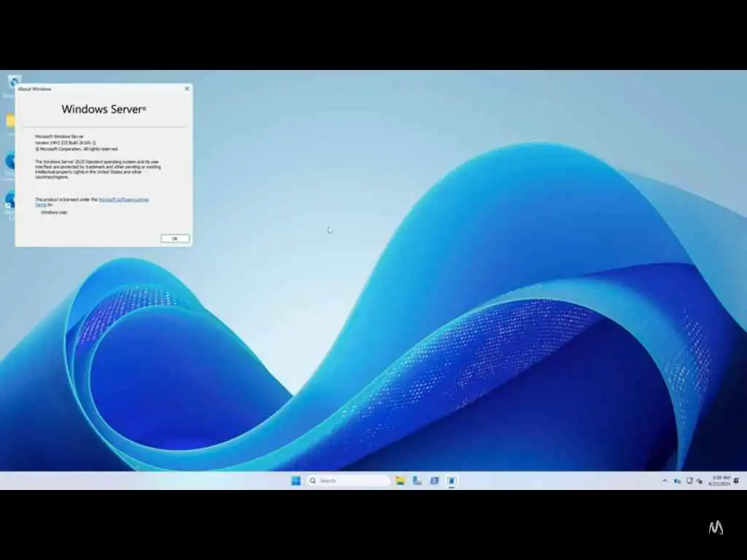Expand the hidden system tray icons chevron

pyautogui.click(x=665, y=481)
